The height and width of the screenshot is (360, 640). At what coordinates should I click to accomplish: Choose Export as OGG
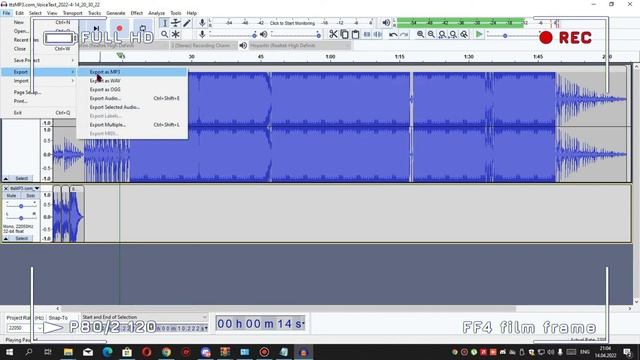tap(132, 89)
